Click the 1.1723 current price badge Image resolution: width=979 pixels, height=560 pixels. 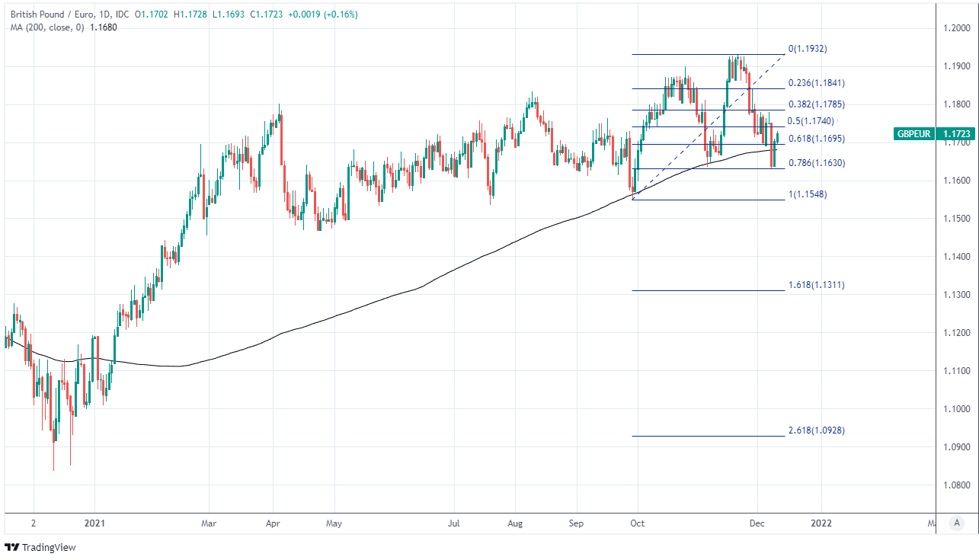[956, 134]
